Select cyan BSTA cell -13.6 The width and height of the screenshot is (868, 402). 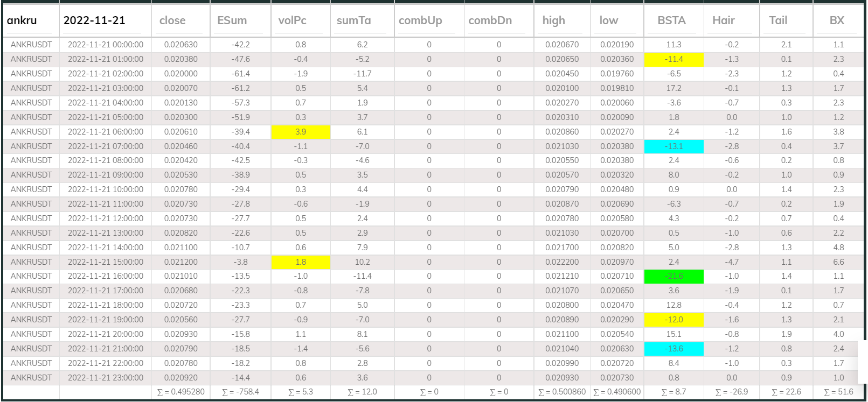[674, 349]
